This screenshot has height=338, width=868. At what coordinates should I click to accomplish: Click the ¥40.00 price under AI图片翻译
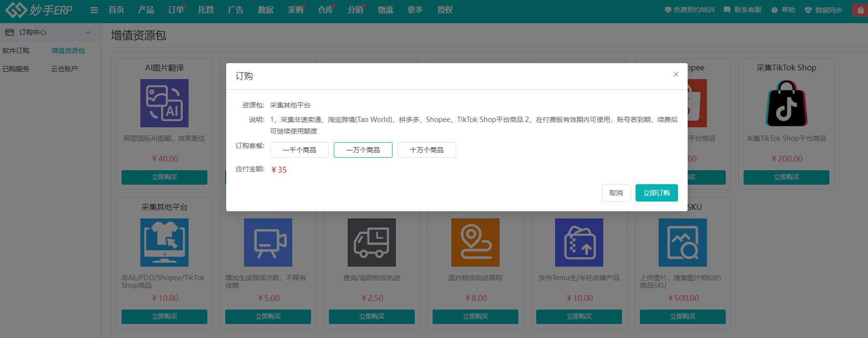165,159
